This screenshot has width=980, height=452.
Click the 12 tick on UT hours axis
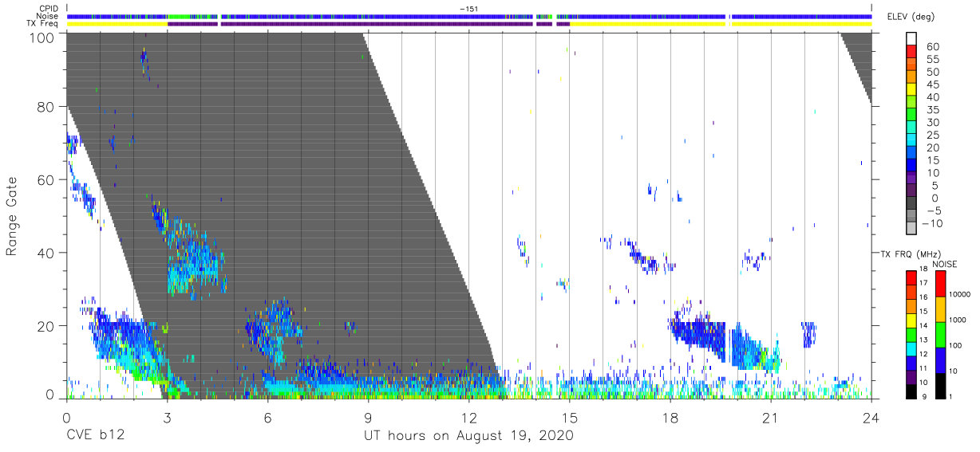click(468, 418)
